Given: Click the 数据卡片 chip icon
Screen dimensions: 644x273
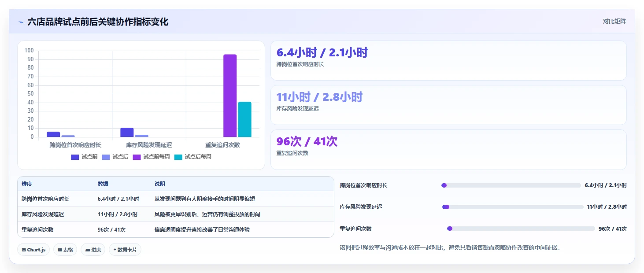Looking at the screenshot, I should [x=115, y=250].
